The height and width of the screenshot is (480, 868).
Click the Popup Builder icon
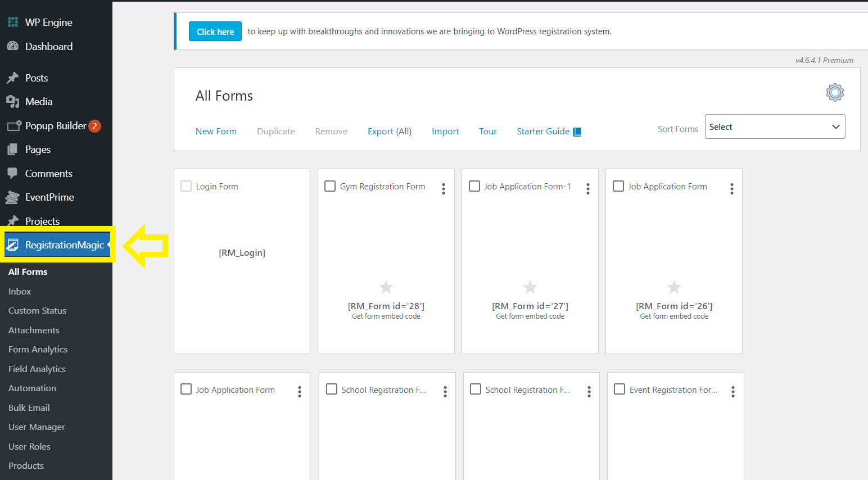point(14,126)
